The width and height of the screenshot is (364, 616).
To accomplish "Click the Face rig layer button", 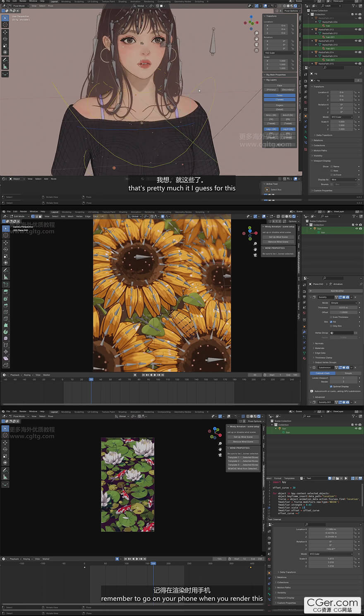I will pyautogui.click(x=280, y=86).
